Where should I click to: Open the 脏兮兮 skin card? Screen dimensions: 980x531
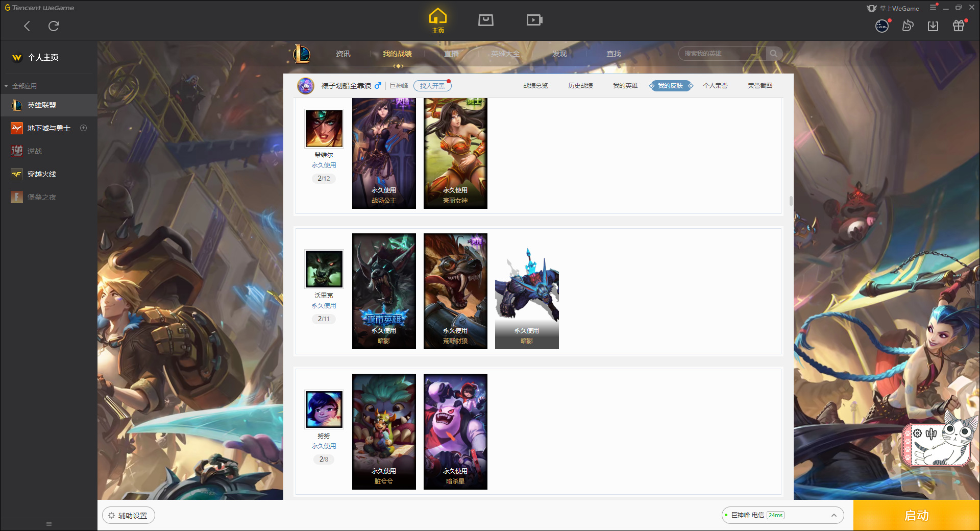pyautogui.click(x=384, y=431)
